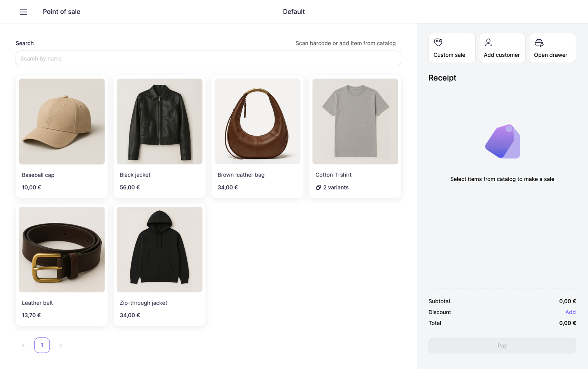
Task: Add the Black jacket to the sale
Action: [x=159, y=121]
